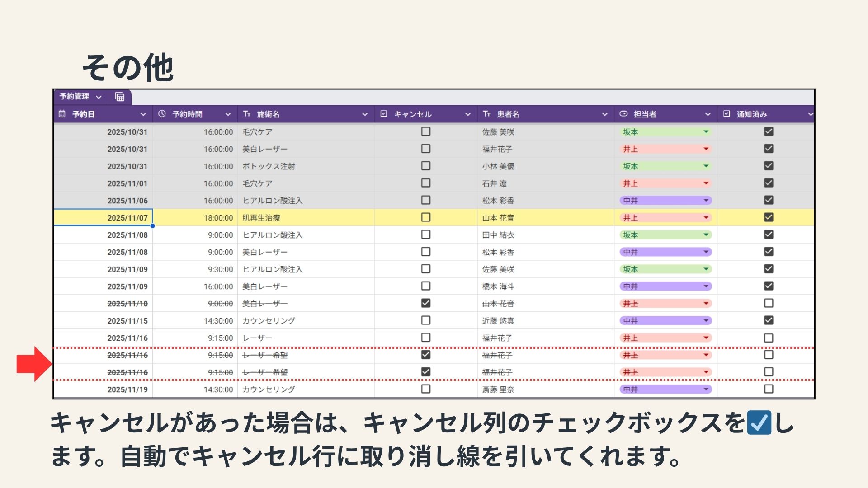Click the text type icon beside 患者名
The image size is (868, 488).
487,114
